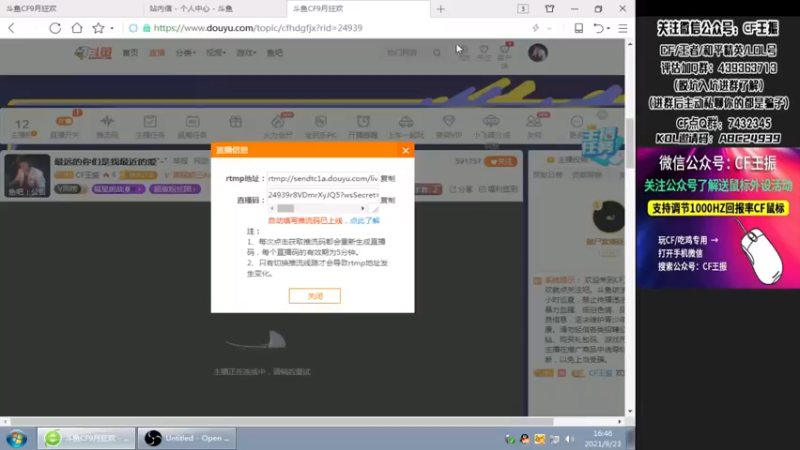Switch to the OBS Untitled taskbar item
This screenshot has width=800, height=450.
pyautogui.click(x=187, y=438)
